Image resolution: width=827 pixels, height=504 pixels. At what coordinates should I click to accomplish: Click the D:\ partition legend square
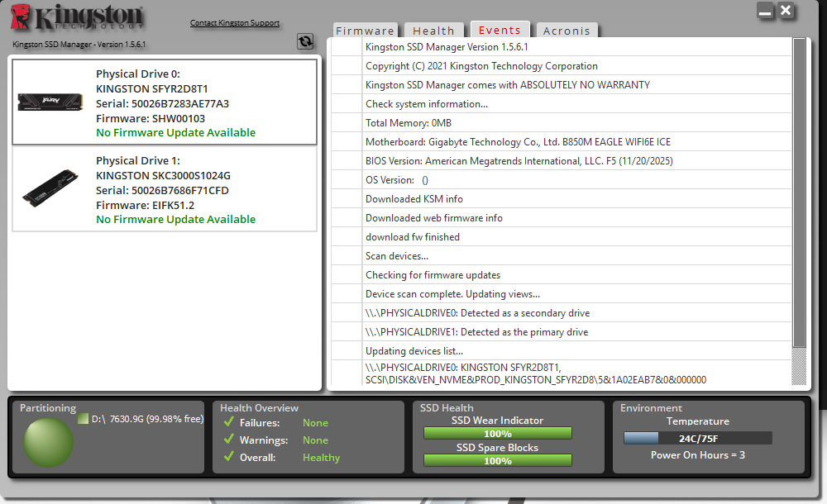[83, 419]
